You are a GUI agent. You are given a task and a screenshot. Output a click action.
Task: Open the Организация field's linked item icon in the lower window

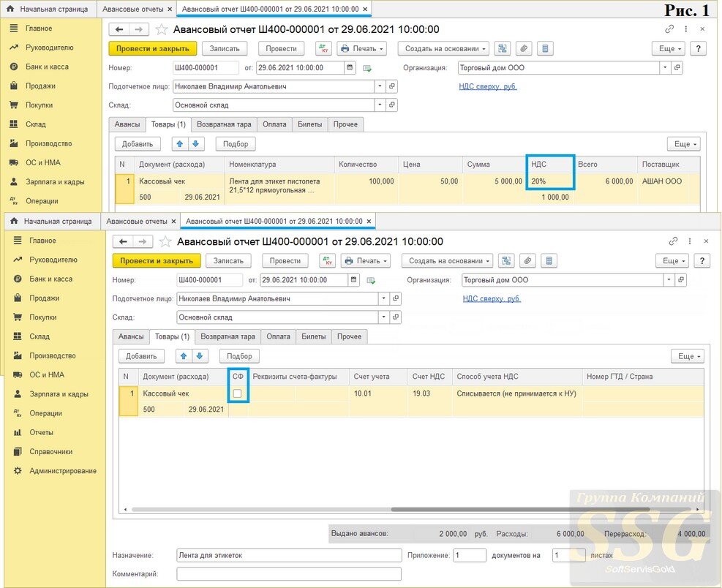pos(681,279)
